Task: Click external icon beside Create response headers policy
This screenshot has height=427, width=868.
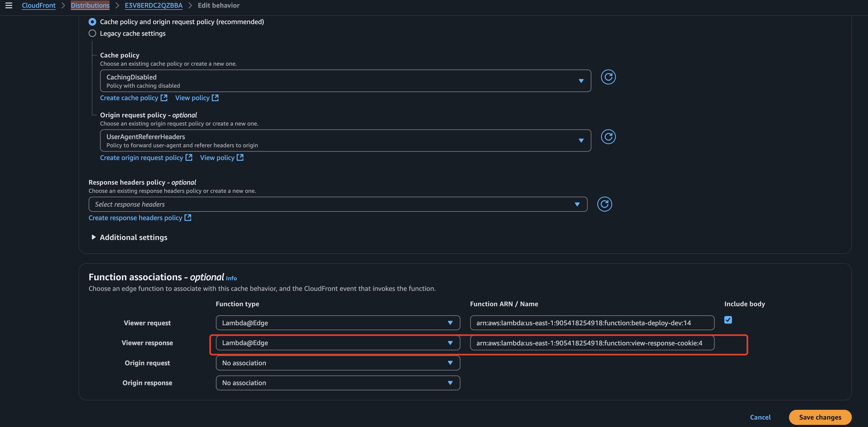Action: click(188, 217)
